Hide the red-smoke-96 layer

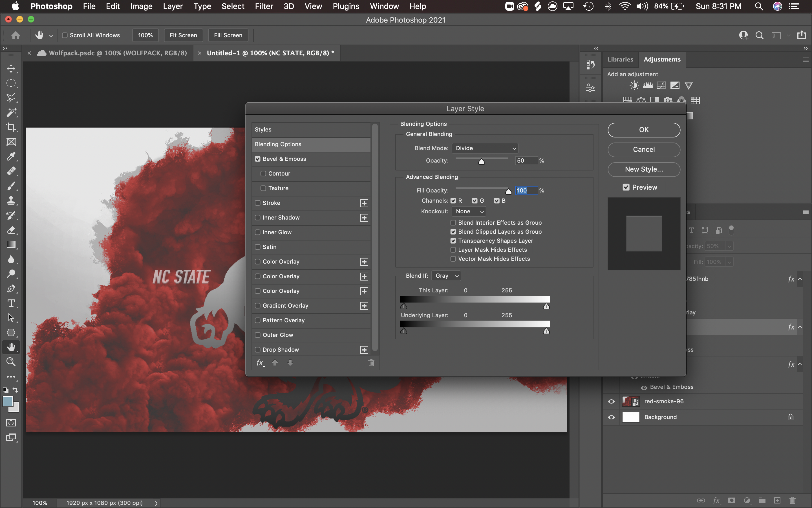click(611, 402)
